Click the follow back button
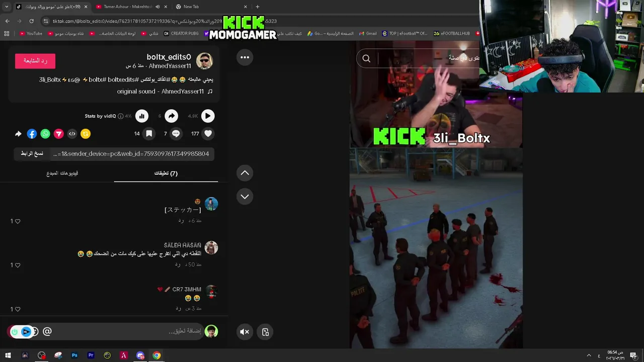The height and width of the screenshot is (362, 644). (x=35, y=61)
